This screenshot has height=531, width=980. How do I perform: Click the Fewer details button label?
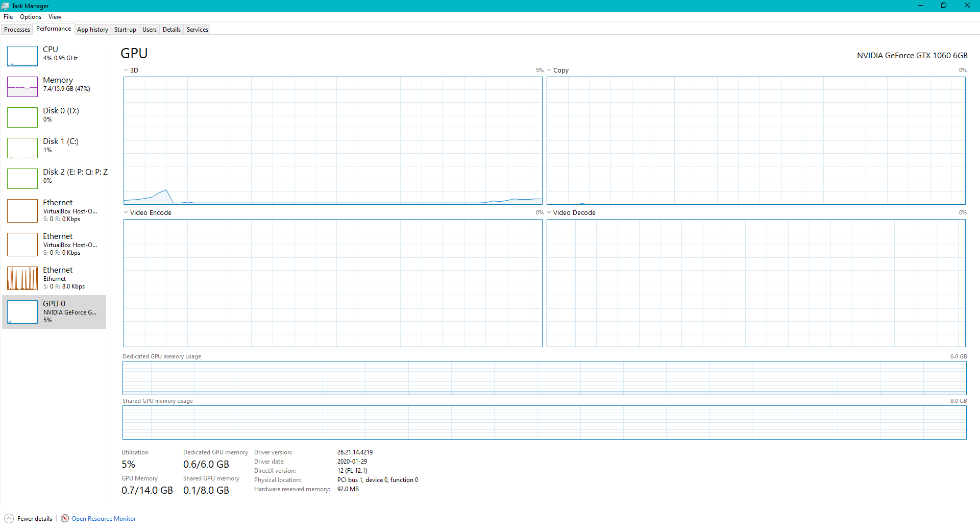pyautogui.click(x=35, y=519)
